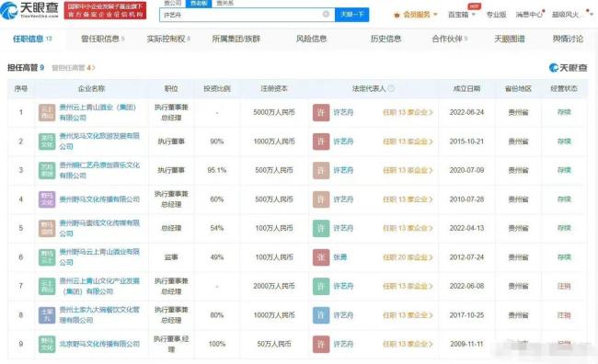598x364 pixels.
Task: Click the 注销 status in row 7
Action: coord(564,286)
